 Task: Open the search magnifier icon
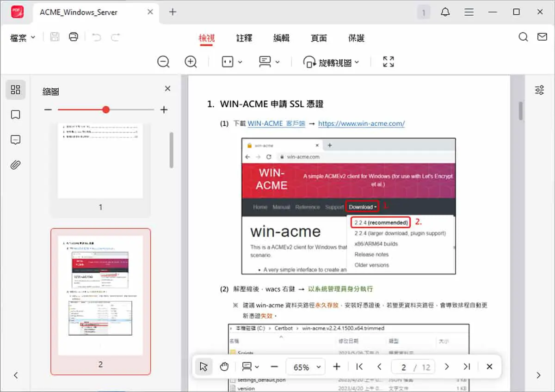[x=523, y=37]
